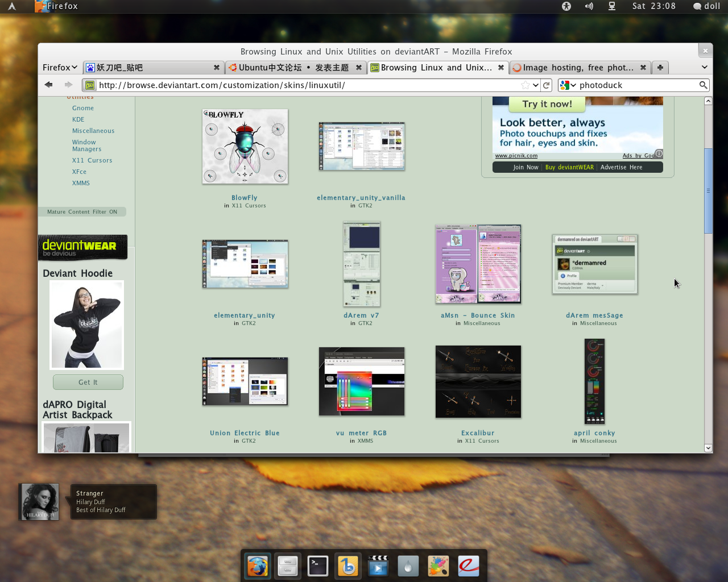
Task: Click the Get It button for Deviant Hoodie
Action: tap(88, 383)
